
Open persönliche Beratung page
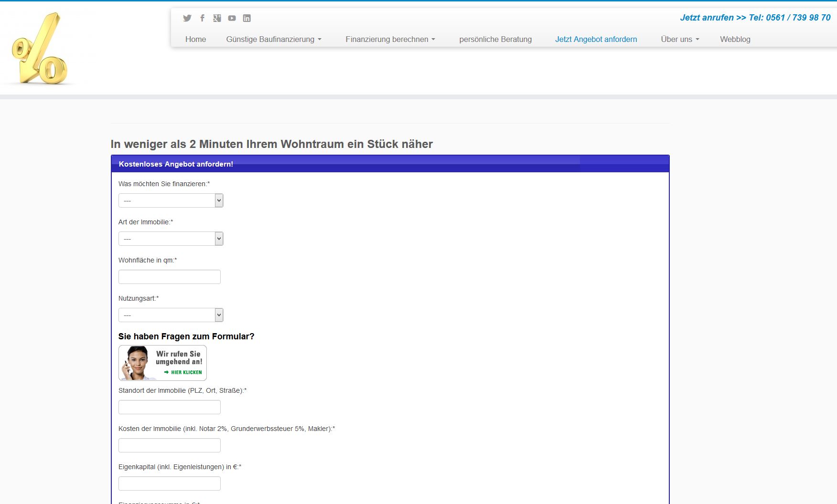(x=495, y=39)
